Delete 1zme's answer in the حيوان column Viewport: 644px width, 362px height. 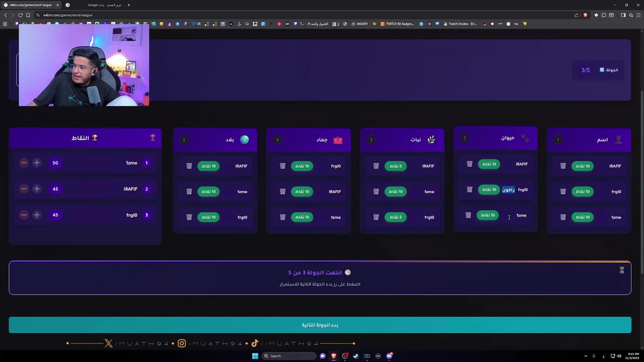tap(468, 215)
